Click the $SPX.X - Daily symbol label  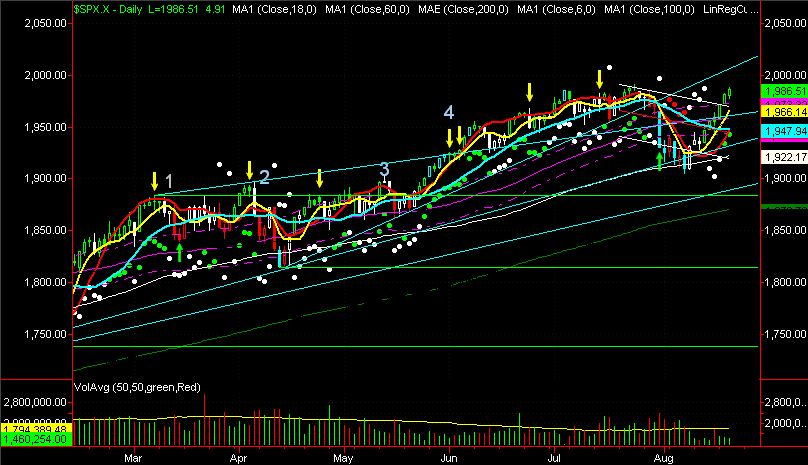[x=108, y=9]
